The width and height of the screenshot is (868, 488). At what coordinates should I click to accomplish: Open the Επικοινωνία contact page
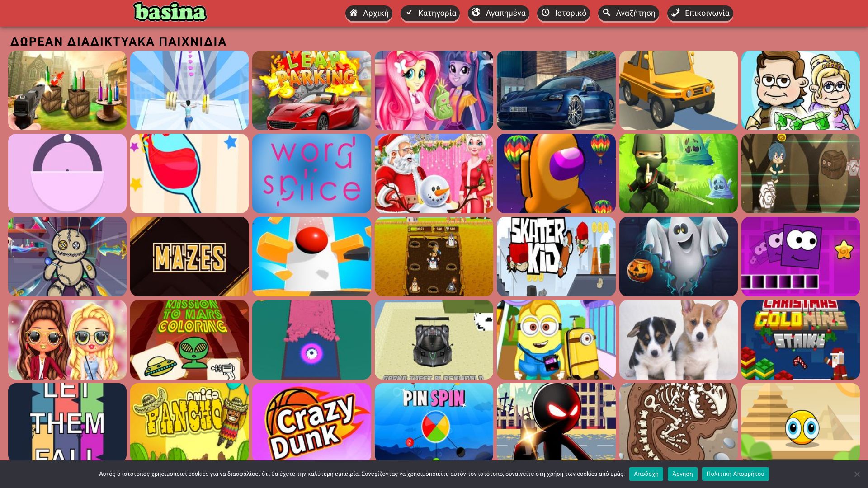click(700, 13)
